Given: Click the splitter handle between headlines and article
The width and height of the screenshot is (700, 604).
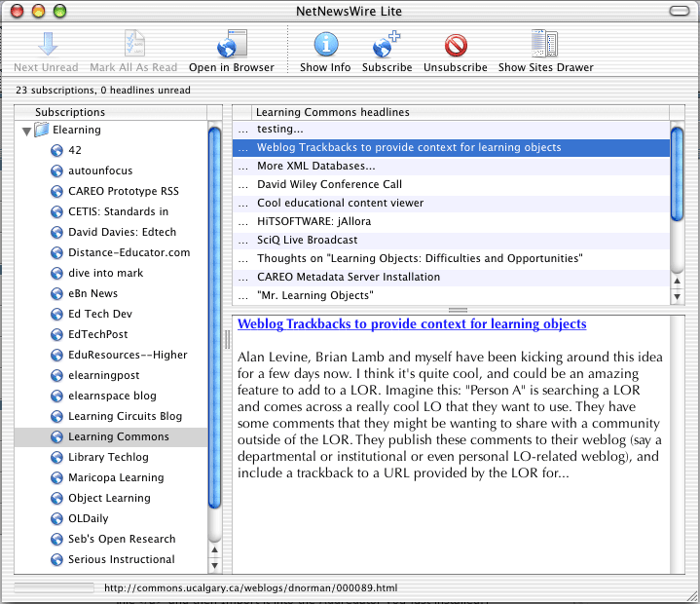Looking at the screenshot, I should pos(458,309).
